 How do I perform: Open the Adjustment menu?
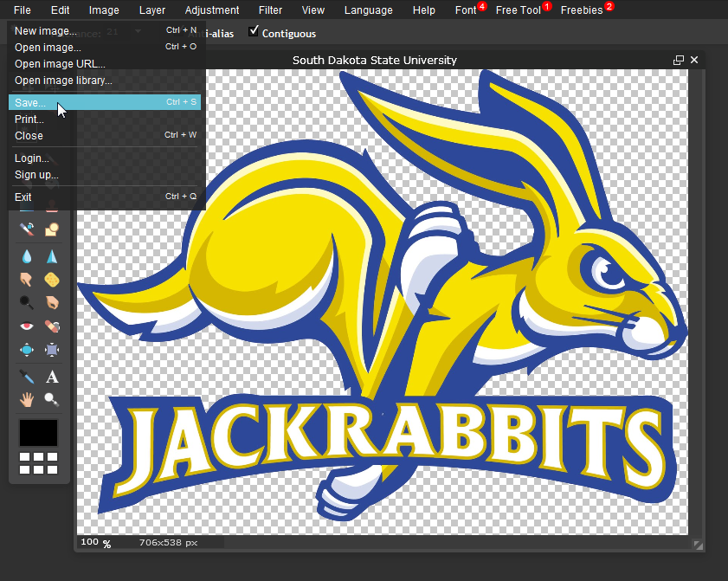tap(212, 10)
